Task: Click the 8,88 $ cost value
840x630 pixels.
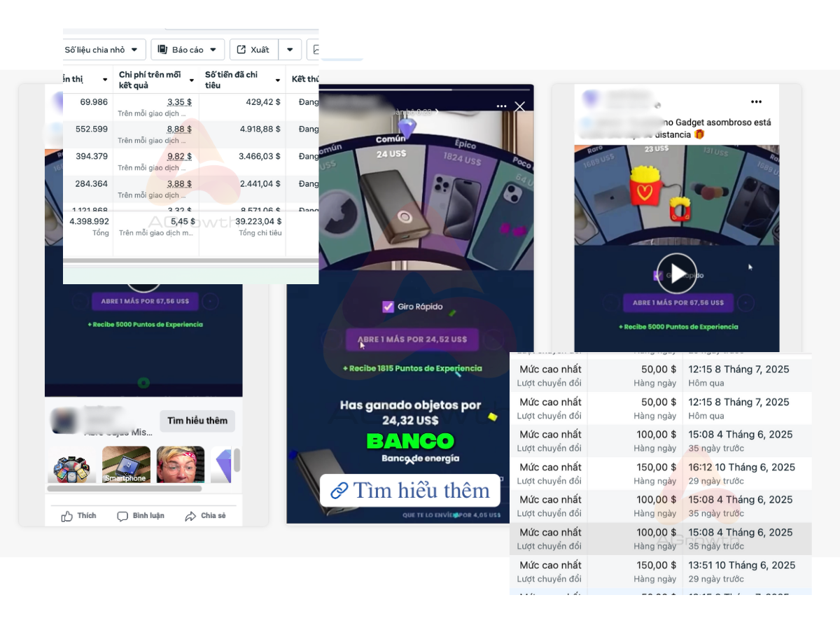Action: coord(179,129)
